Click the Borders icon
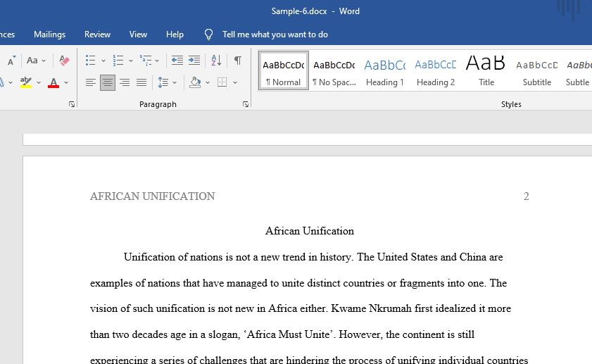The image size is (592, 364). (x=222, y=82)
